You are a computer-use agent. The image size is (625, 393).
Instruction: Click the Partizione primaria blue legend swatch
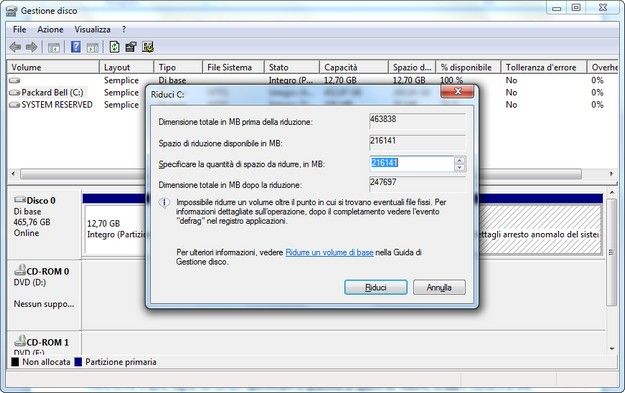pyautogui.click(x=78, y=362)
